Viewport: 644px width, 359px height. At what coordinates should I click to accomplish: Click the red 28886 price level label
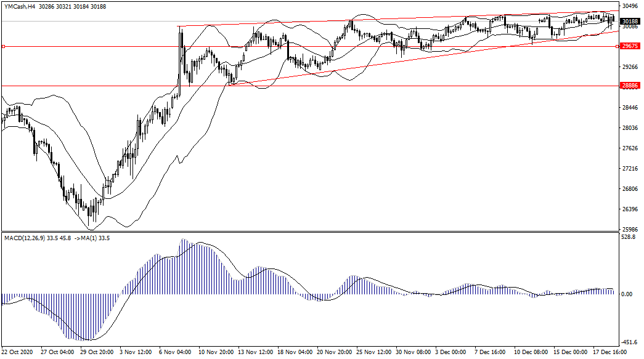click(x=629, y=86)
